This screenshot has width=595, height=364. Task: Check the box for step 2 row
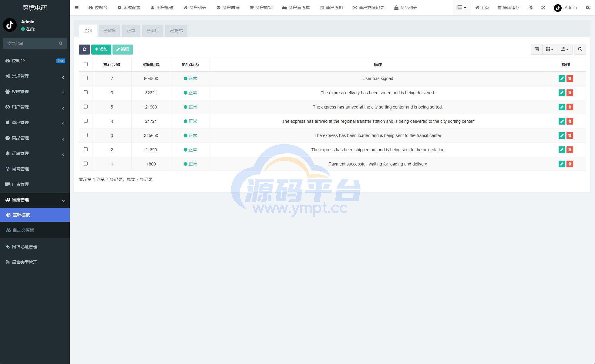point(86,149)
